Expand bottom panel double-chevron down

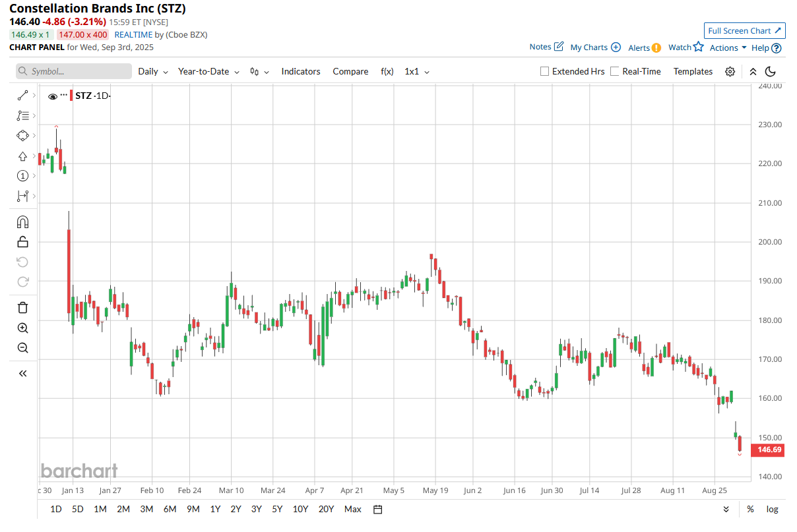coord(726,509)
